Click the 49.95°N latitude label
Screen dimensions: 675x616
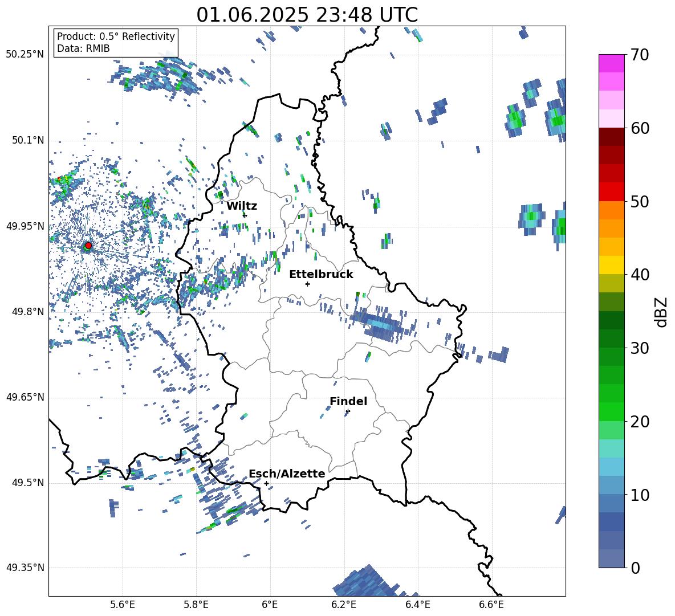click(x=25, y=227)
